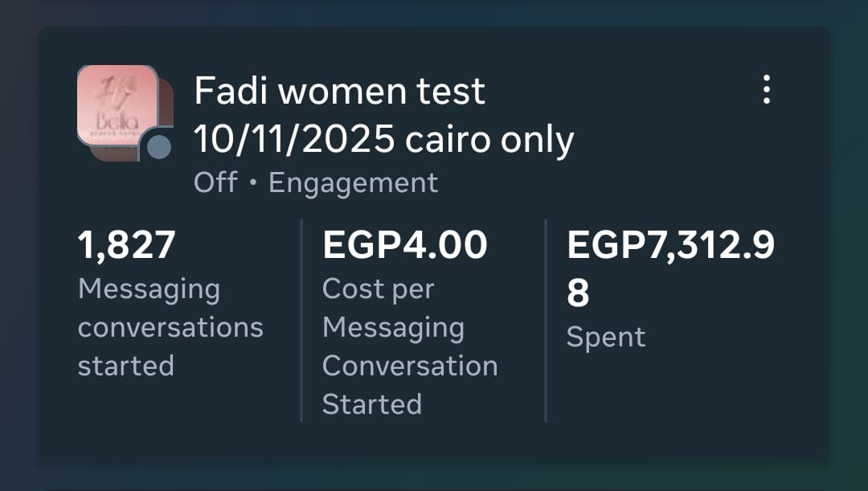Image resolution: width=868 pixels, height=491 pixels.
Task: Click the divider between cost and spent metrics
Action: [x=546, y=320]
